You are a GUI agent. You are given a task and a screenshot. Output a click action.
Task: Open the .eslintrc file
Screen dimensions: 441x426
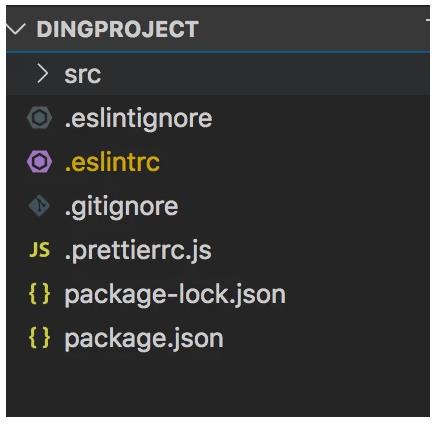pos(112,163)
